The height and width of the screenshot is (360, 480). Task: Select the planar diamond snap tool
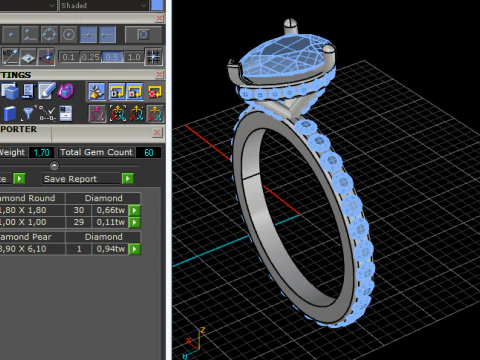click(28, 57)
